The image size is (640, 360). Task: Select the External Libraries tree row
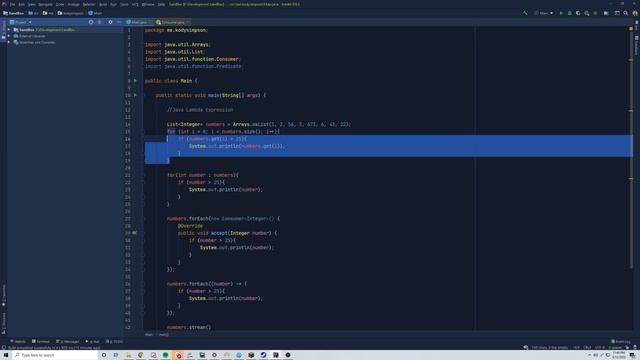pyautogui.click(x=65, y=36)
